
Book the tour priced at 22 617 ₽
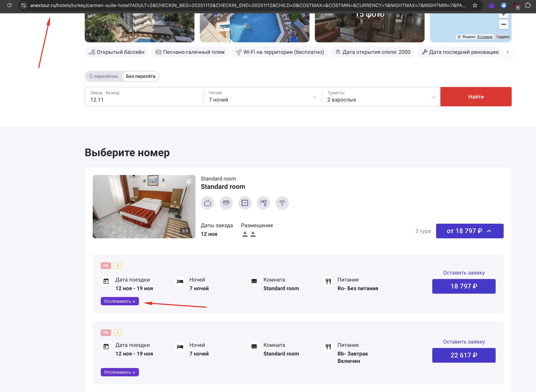[464, 355]
